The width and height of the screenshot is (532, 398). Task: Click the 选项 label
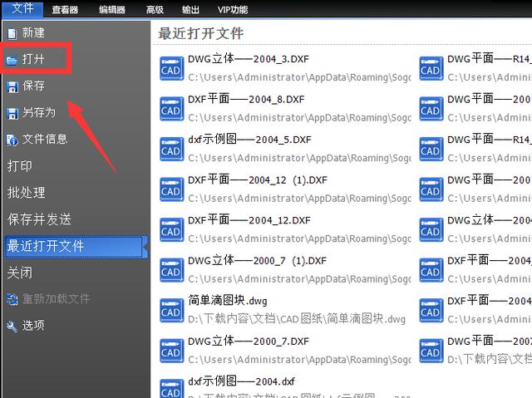[x=33, y=326]
